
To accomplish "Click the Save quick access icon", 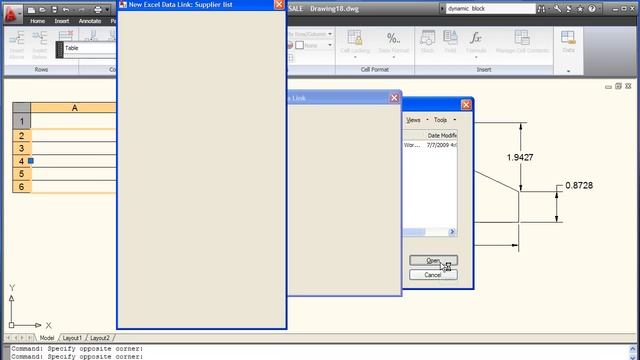I will [x=54, y=10].
